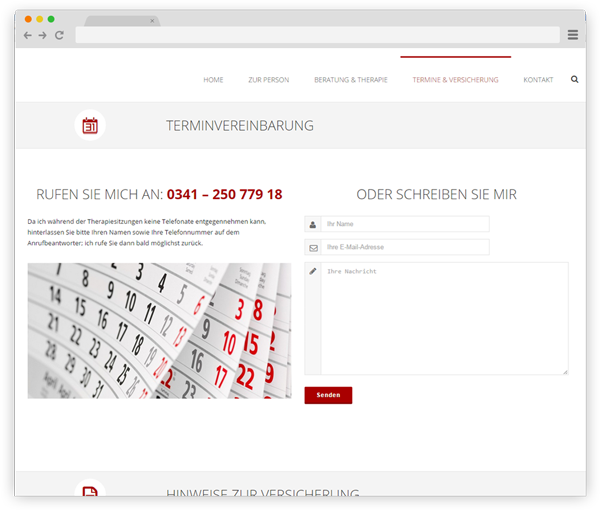Image resolution: width=600 pixels, height=510 pixels.
Task: Click the browser back arrow
Action: [28, 36]
